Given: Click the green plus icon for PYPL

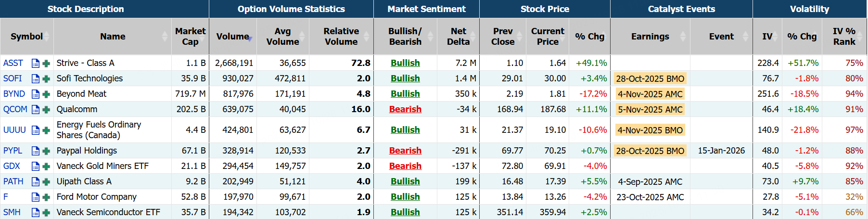Looking at the screenshot, I should coord(46,151).
